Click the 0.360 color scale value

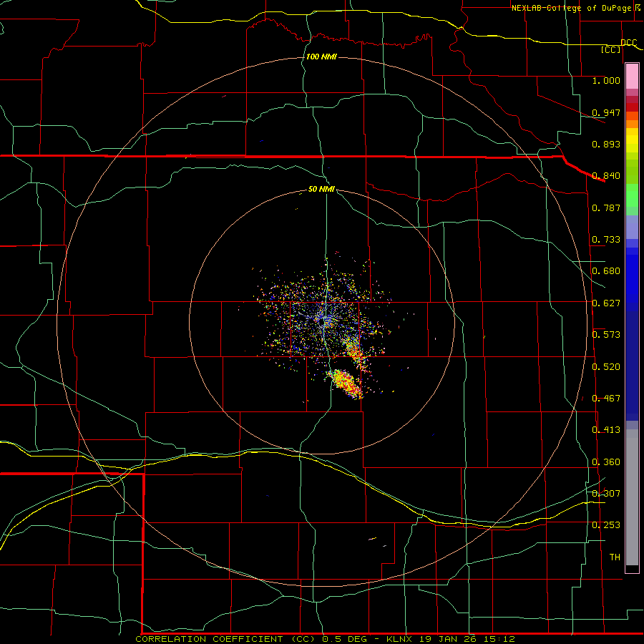click(x=606, y=462)
